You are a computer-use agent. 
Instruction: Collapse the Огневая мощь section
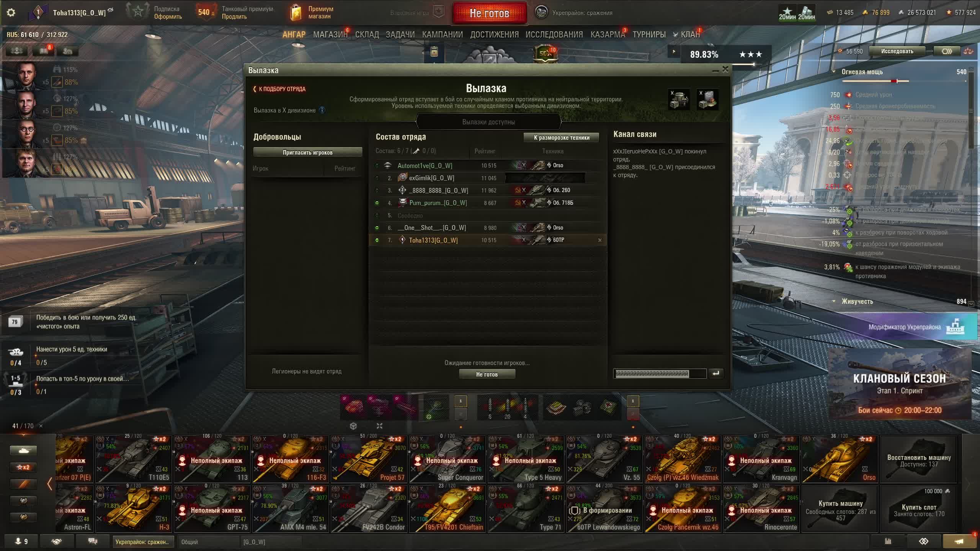click(834, 72)
